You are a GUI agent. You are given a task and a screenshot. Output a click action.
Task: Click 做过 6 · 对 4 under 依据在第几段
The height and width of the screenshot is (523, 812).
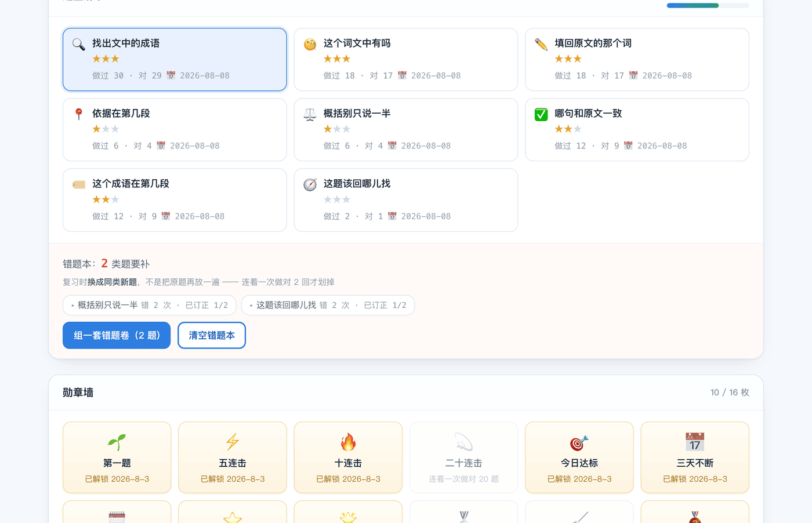[122, 146]
